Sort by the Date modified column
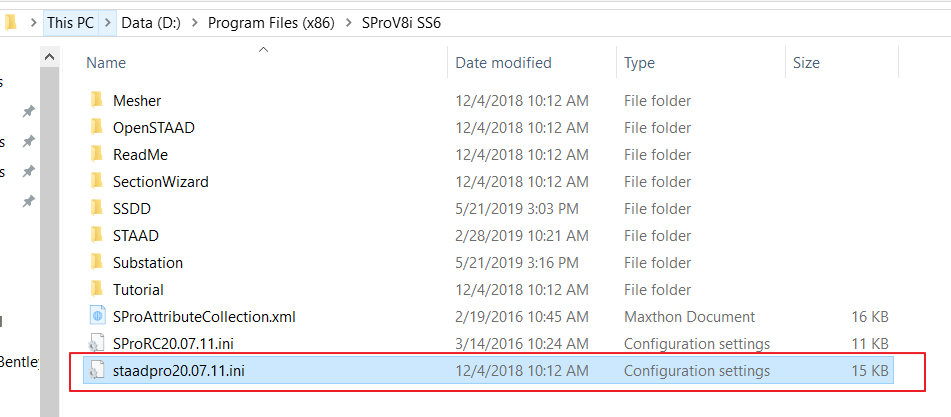The width and height of the screenshot is (951, 417). [503, 63]
